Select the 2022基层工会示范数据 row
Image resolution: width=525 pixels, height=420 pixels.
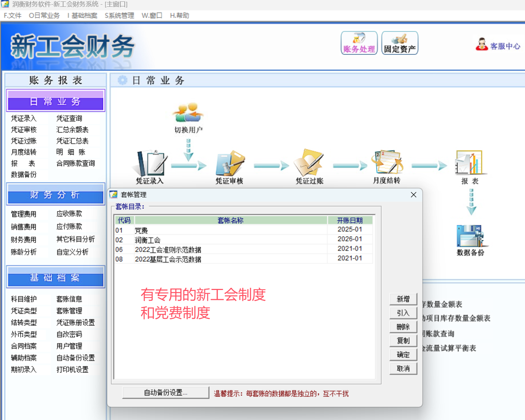[x=243, y=259]
